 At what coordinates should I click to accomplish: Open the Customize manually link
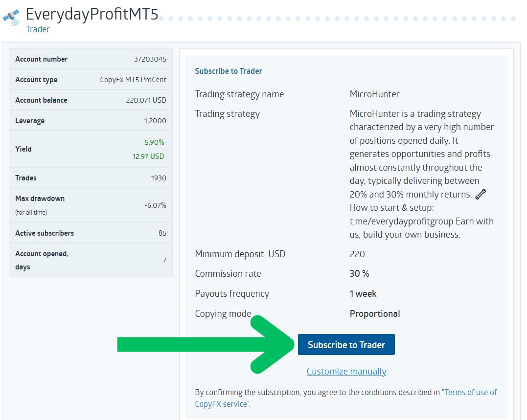coord(346,372)
